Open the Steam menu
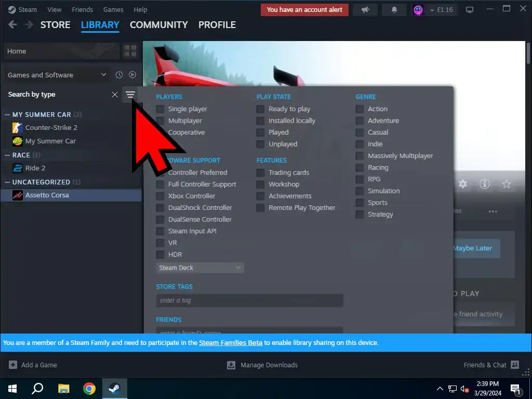 click(x=23, y=10)
